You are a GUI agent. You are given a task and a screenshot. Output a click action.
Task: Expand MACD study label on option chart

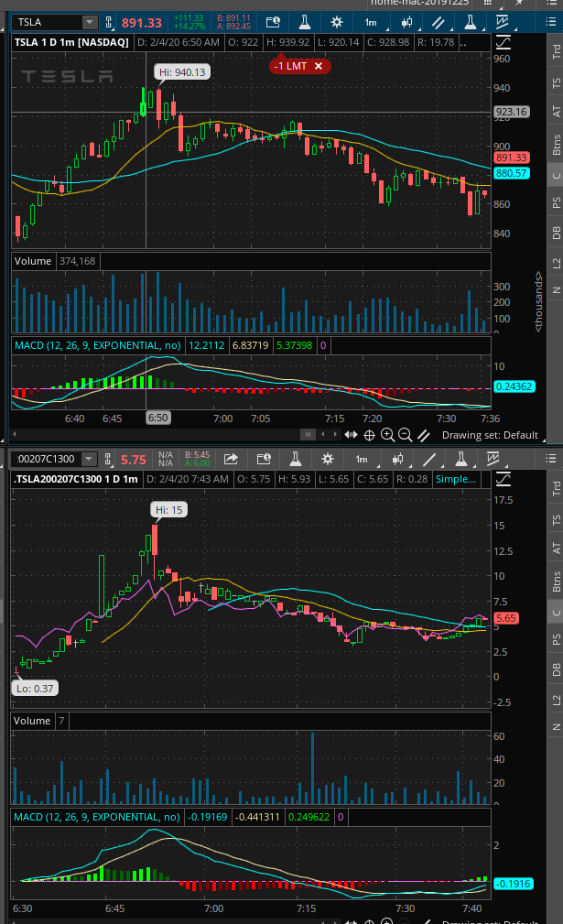coord(97,817)
